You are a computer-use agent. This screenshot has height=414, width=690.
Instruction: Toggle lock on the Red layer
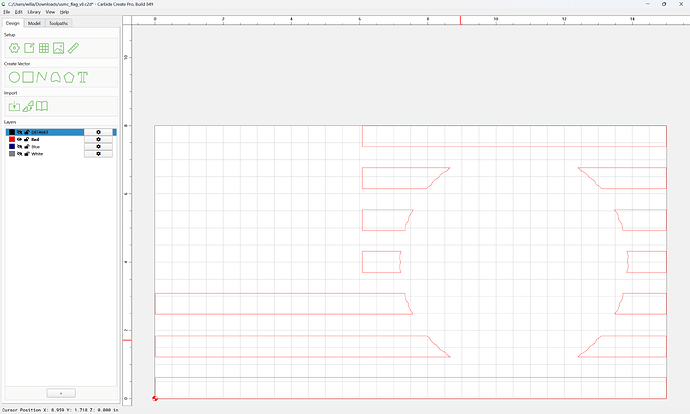(26, 139)
